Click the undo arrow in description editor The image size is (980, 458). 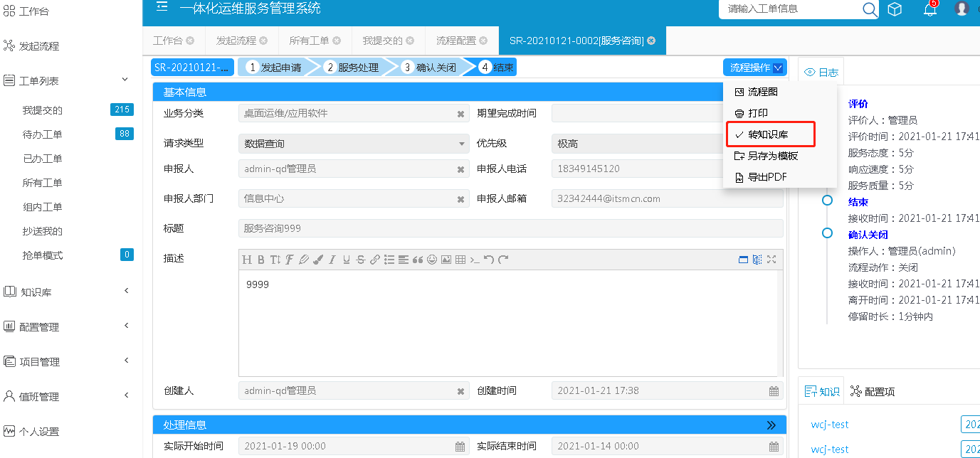point(489,260)
